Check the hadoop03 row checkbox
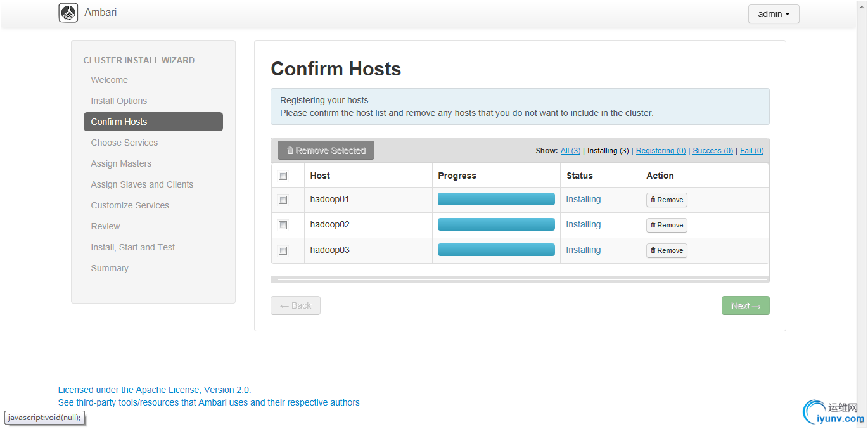Image resolution: width=868 pixels, height=429 pixels. click(x=283, y=250)
